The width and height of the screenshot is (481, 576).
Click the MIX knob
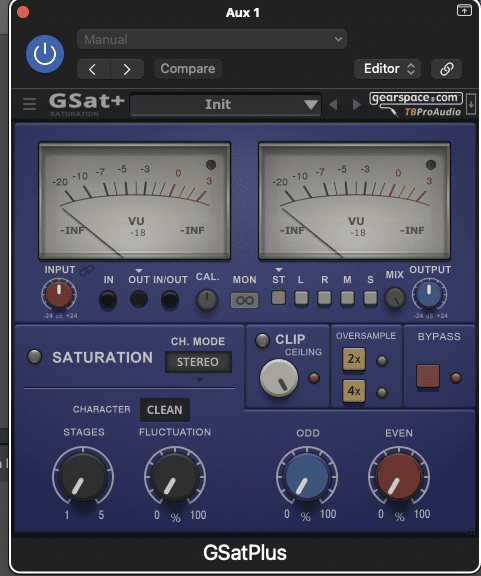tap(395, 298)
